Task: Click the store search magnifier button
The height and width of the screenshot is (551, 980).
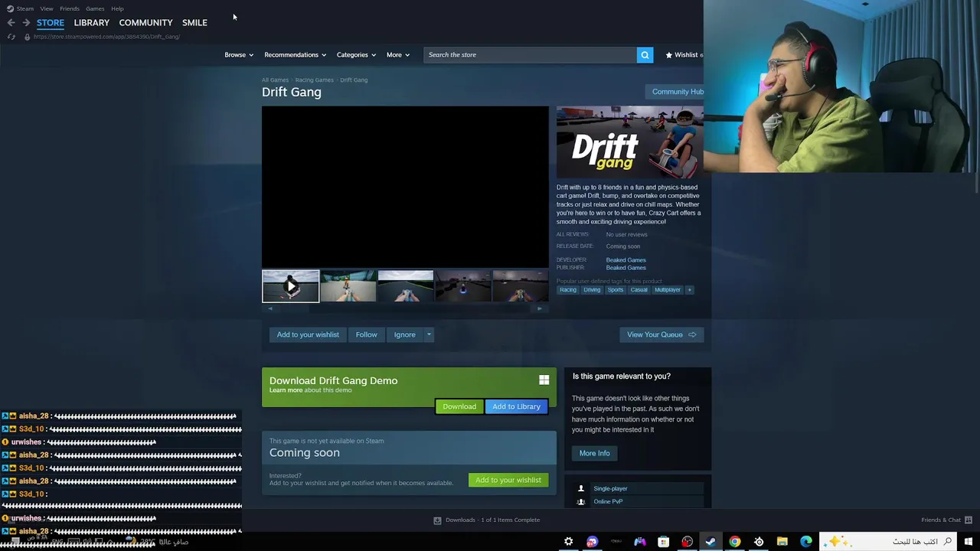Action: point(645,54)
